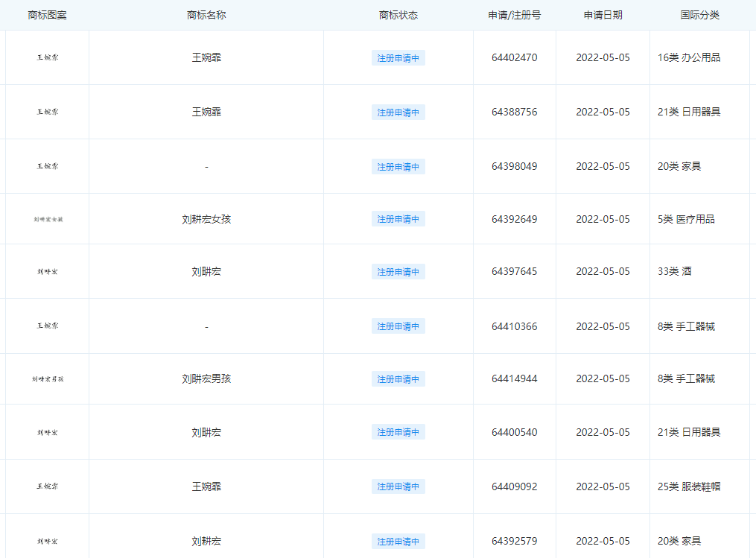Click 8类 手工器械 in row 64410366
The image size is (756, 558).
pos(686,326)
